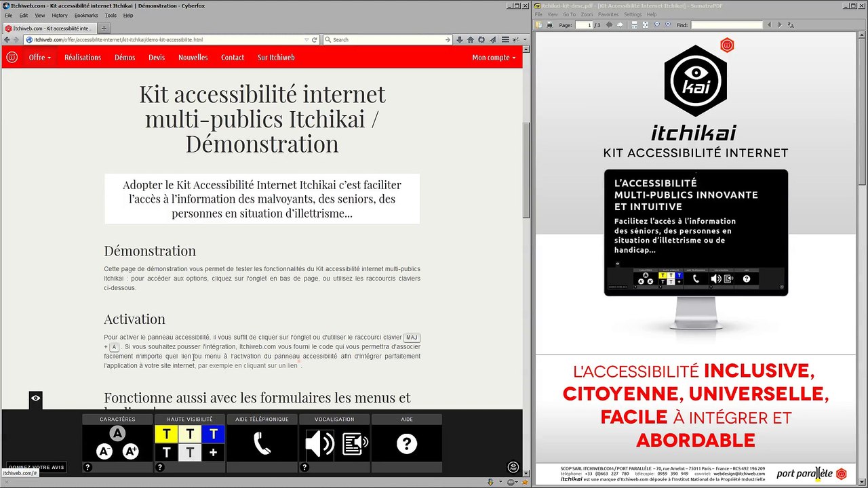868x488 pixels.
Task: Open SumatraPDF Settings menu
Action: (x=633, y=15)
